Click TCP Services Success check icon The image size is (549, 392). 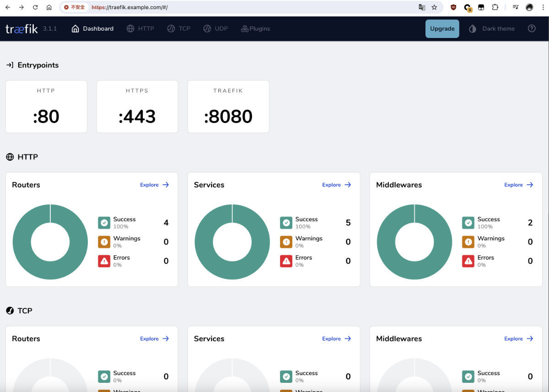pos(286,376)
